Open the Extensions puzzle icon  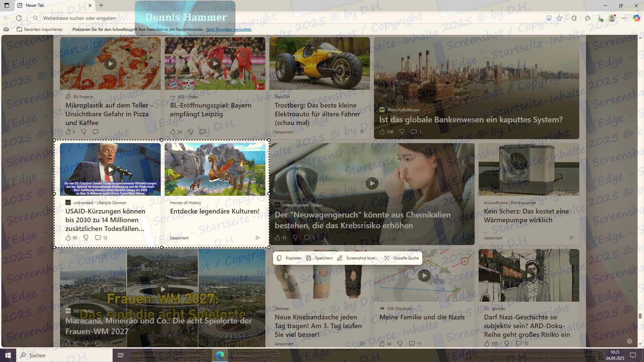click(x=574, y=18)
